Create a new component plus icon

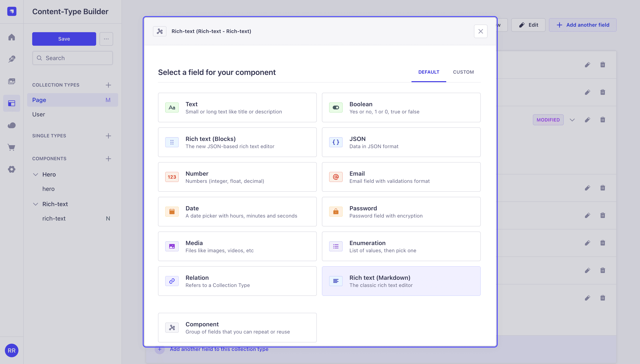108,159
